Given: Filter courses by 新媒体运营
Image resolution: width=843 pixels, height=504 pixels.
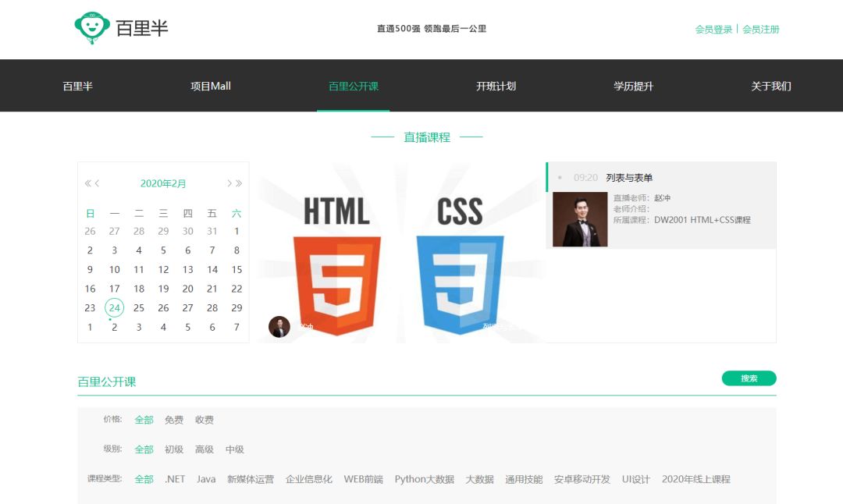Looking at the screenshot, I should point(251,479).
